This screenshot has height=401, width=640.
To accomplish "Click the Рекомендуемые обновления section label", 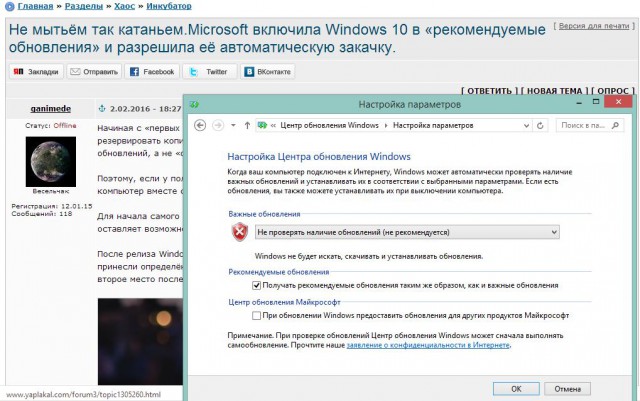I will (278, 272).
